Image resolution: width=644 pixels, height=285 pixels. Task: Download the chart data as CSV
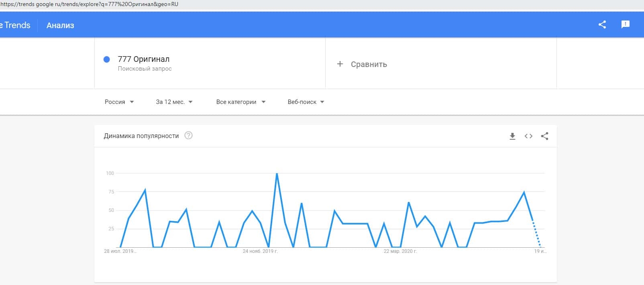(x=512, y=136)
